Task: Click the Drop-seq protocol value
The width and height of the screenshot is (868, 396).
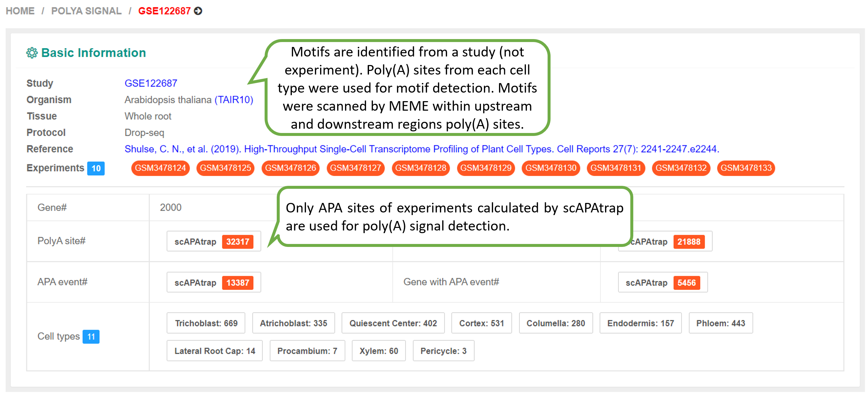Action: [144, 133]
